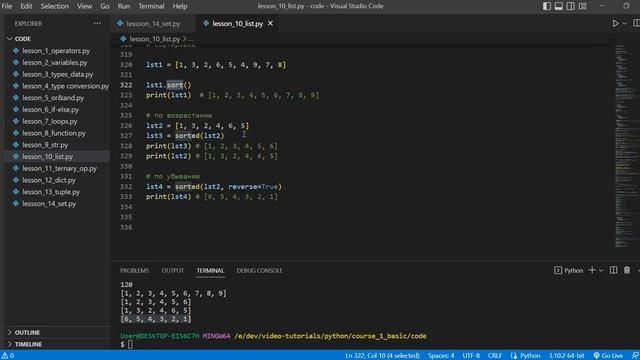
Task: Click feedback icon at status bar end
Action: coord(635,356)
